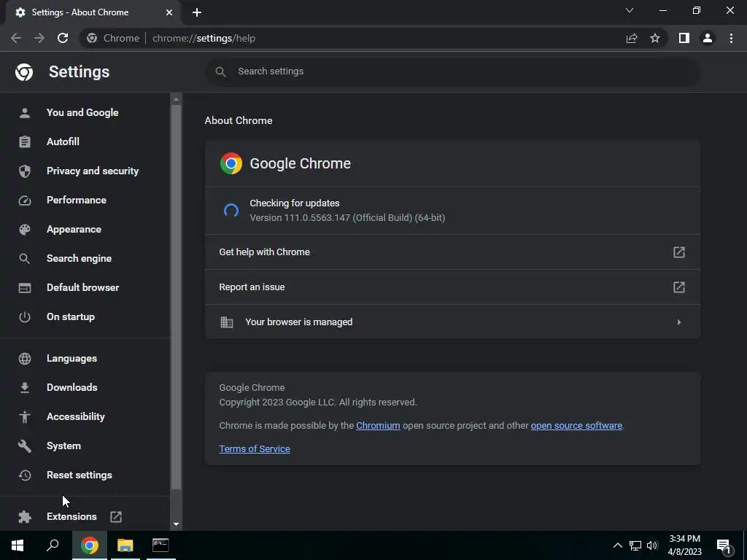Click the browser forward arrow
747x560 pixels.
(39, 38)
